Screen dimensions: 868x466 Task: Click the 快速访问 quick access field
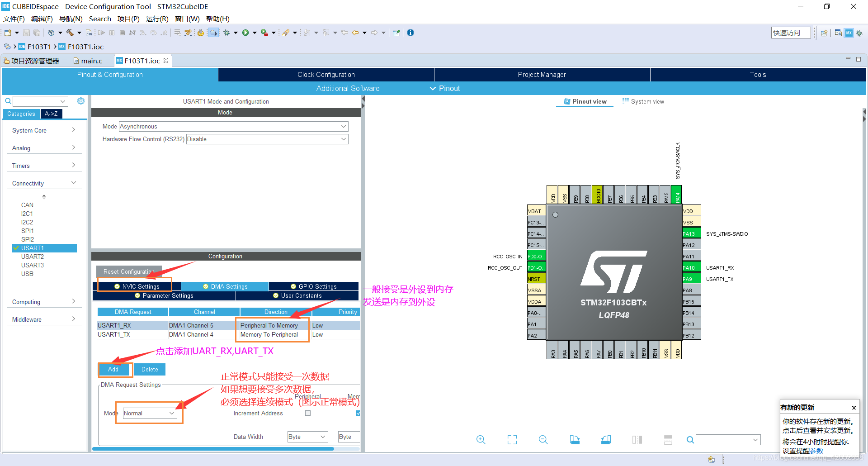tap(790, 33)
